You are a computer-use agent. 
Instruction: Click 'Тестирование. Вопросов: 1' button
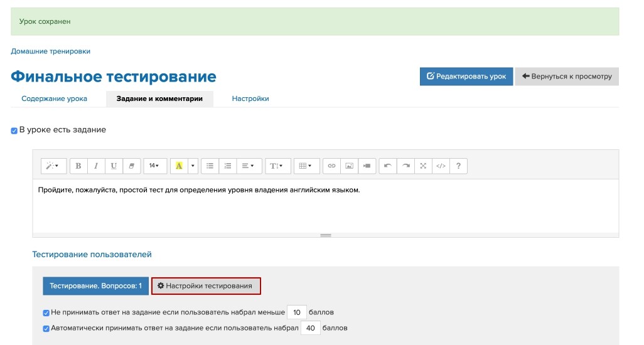pyautogui.click(x=95, y=286)
